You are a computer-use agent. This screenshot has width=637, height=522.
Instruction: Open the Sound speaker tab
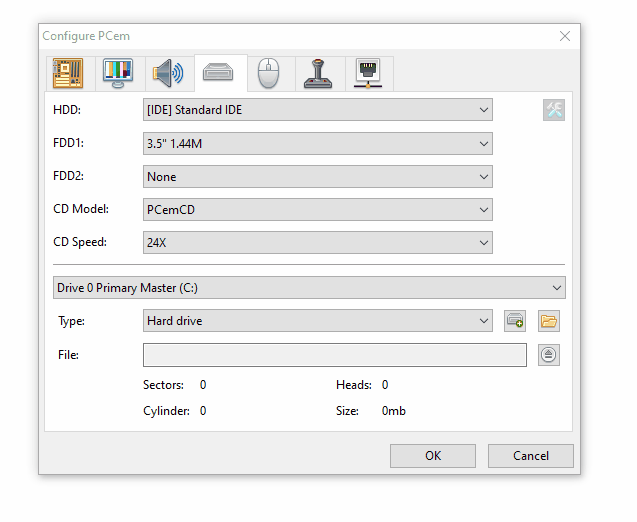(x=168, y=73)
